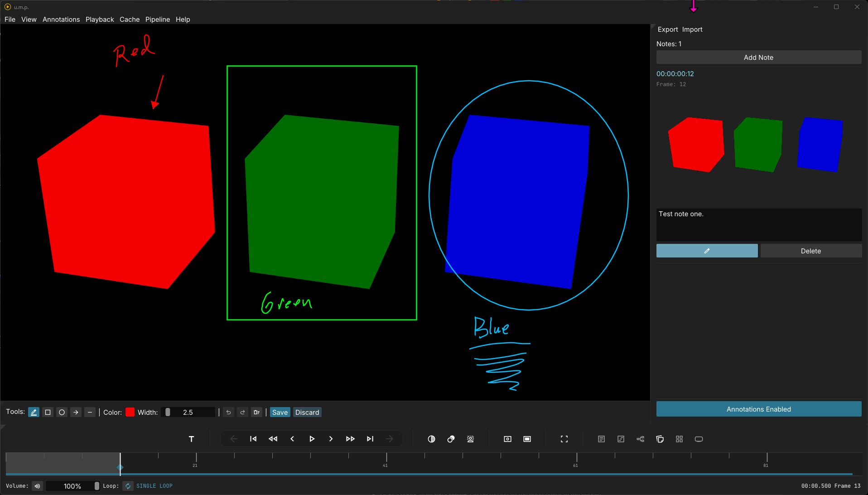Open the Export menu in notes panel
Viewport: 868px width, 495px height.
click(x=667, y=29)
